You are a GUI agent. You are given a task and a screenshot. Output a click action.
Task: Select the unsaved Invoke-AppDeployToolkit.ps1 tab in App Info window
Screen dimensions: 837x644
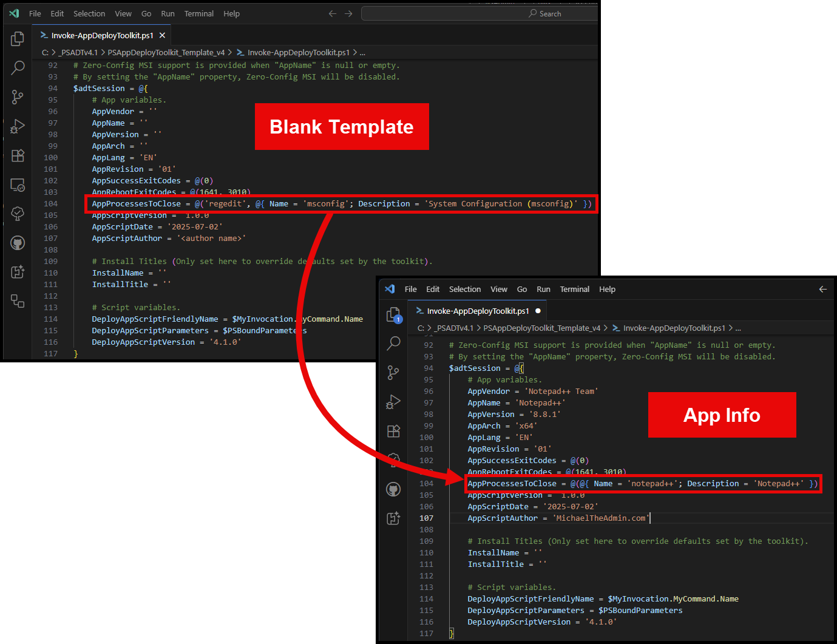click(477, 311)
